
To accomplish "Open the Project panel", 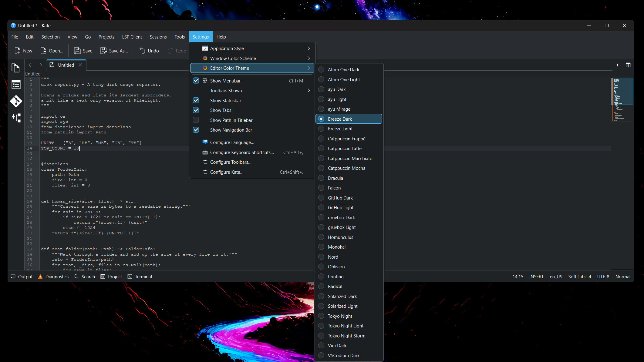I will (111, 277).
